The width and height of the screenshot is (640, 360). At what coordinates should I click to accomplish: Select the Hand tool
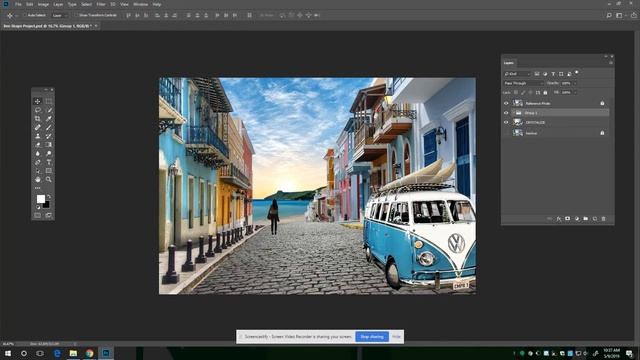tap(38, 180)
